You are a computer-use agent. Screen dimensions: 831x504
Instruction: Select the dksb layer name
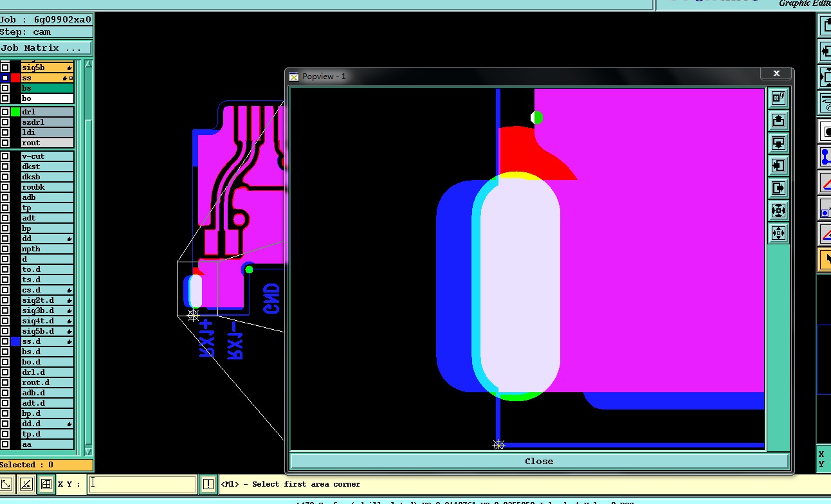pyautogui.click(x=47, y=177)
